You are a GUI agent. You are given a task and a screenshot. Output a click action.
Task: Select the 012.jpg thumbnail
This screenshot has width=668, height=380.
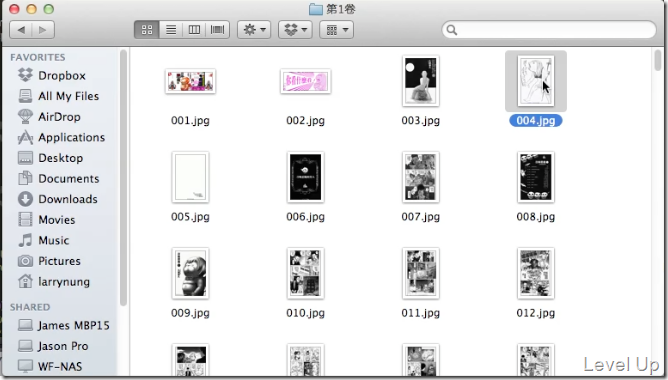pos(536,273)
